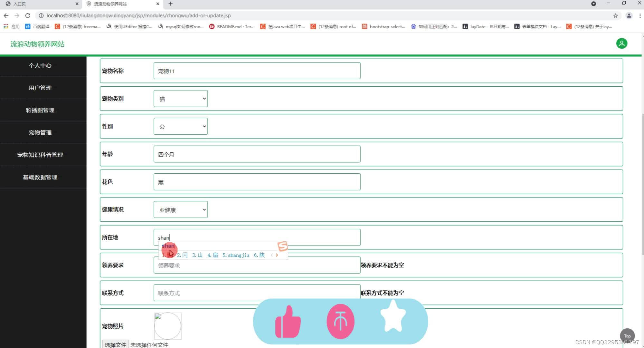Open the bootstrap-select bookmark
Viewport: 644px width, 348px height.
pos(384,26)
